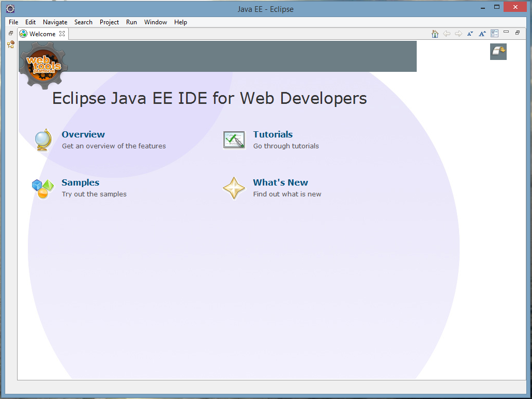Click 'Try out the samples' text

pyautogui.click(x=94, y=194)
